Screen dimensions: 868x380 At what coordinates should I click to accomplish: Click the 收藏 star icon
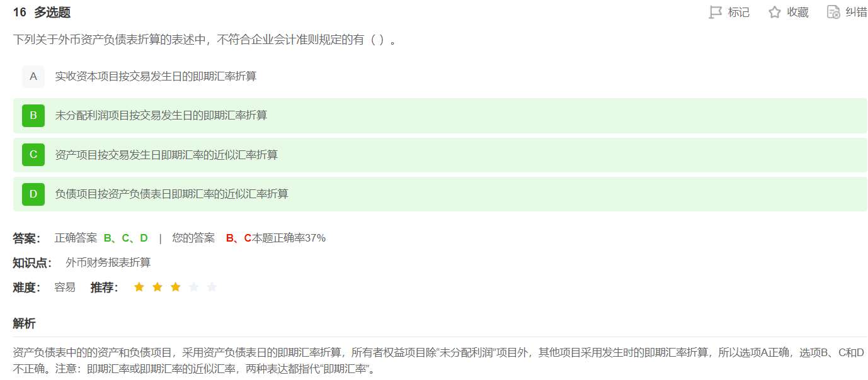(775, 12)
